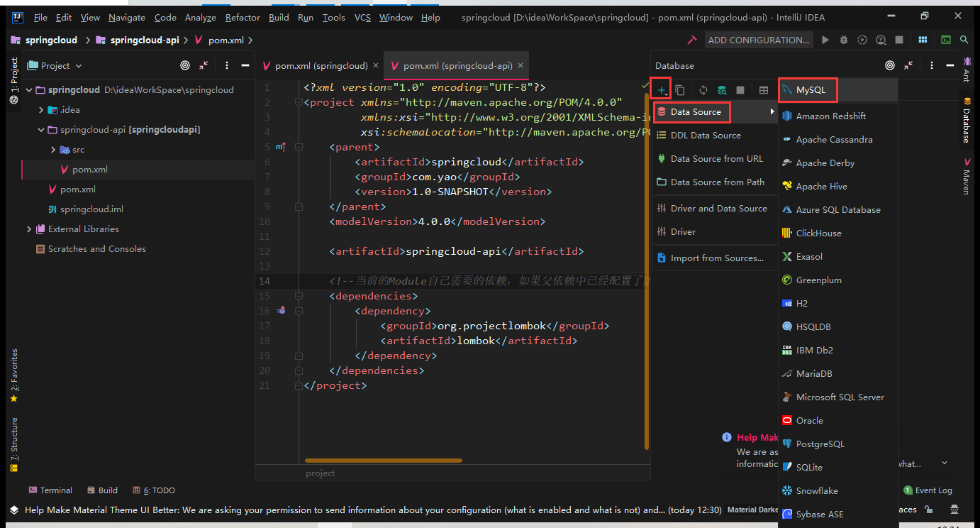
Task: Open Project Structure grid icon
Action: [x=923, y=40]
